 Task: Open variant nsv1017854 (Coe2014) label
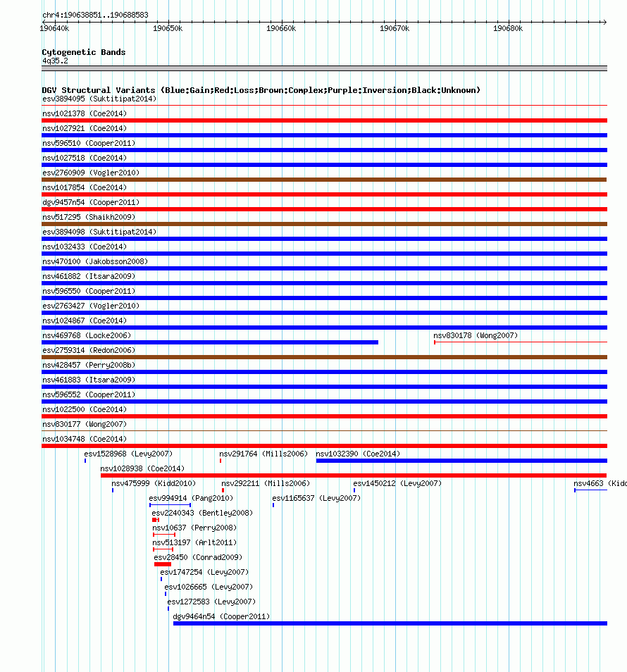coord(85,187)
